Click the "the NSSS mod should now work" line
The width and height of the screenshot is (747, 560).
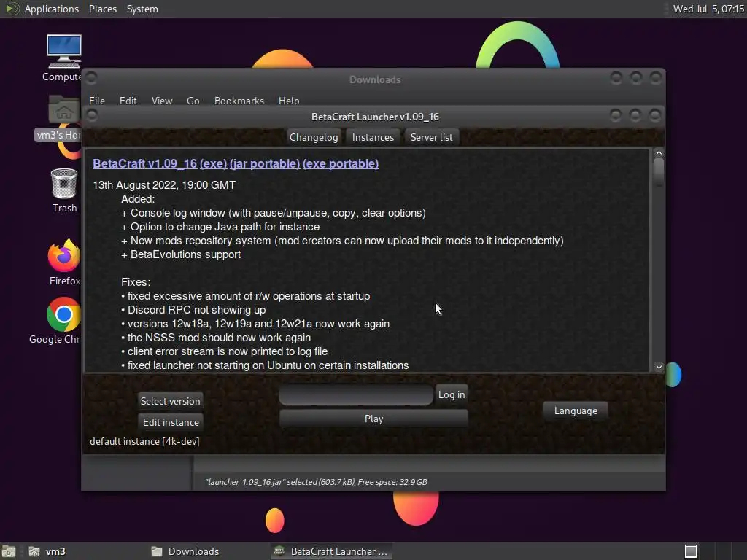(216, 338)
